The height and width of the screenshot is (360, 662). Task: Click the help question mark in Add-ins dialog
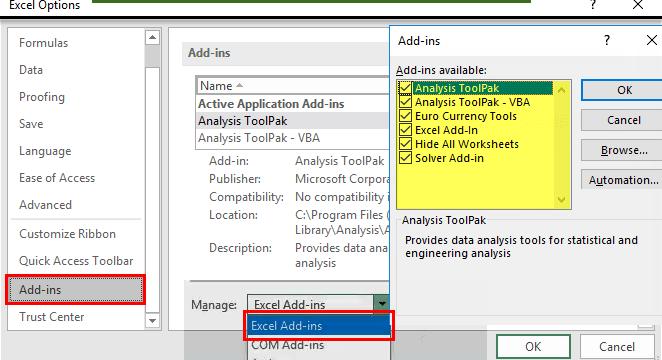coord(607,41)
